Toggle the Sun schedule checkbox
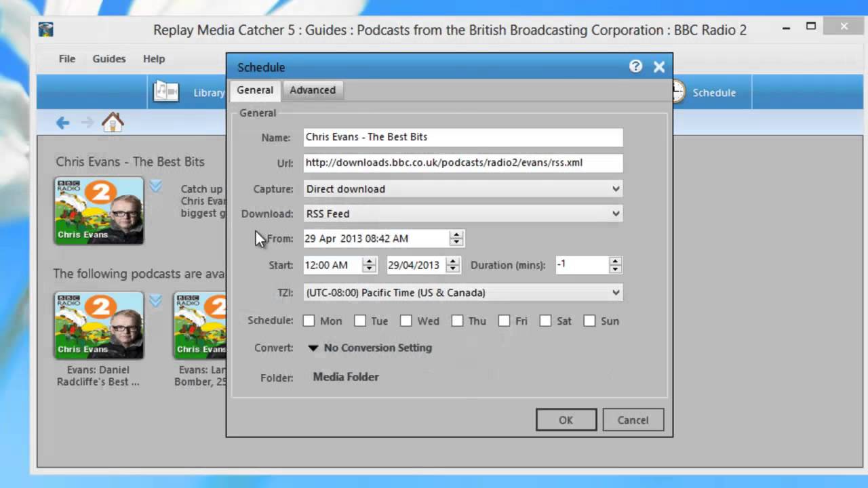 [589, 321]
